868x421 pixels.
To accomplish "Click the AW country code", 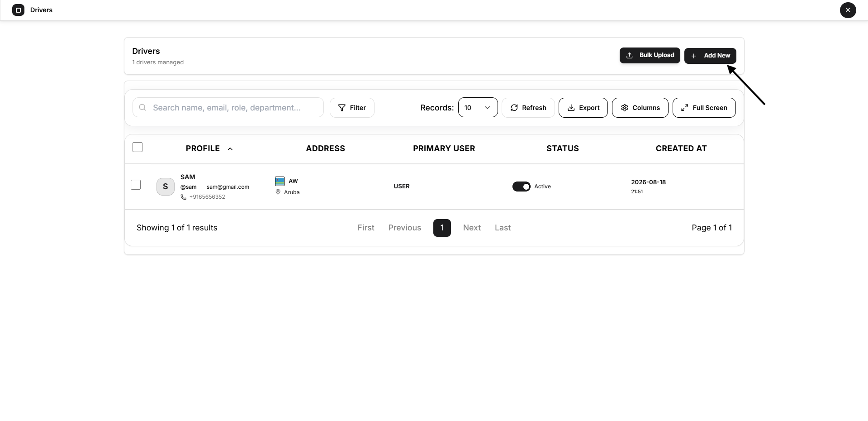I will click(293, 181).
